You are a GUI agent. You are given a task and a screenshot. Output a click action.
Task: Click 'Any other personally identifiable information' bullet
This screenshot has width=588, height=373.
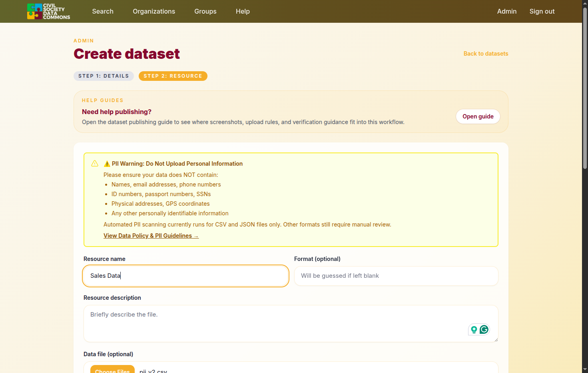coord(170,213)
